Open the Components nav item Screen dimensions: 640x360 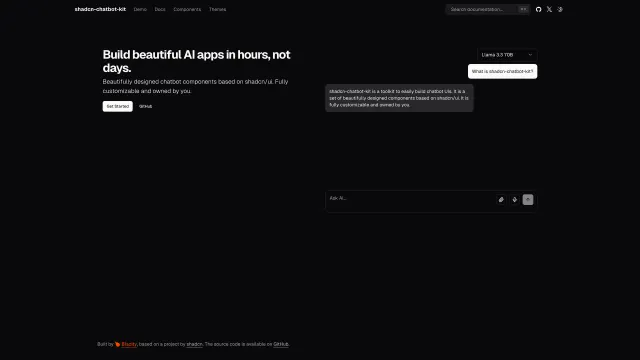[187, 9]
